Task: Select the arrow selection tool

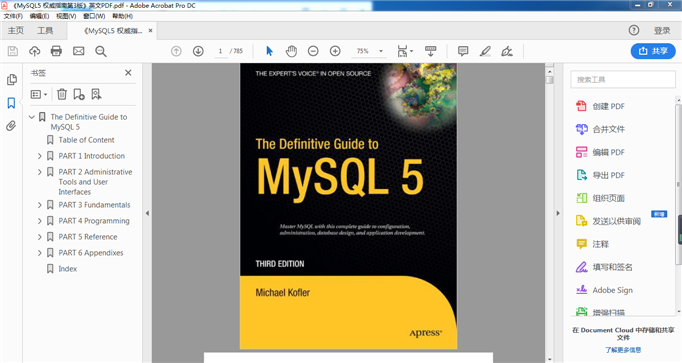Action: tap(269, 51)
